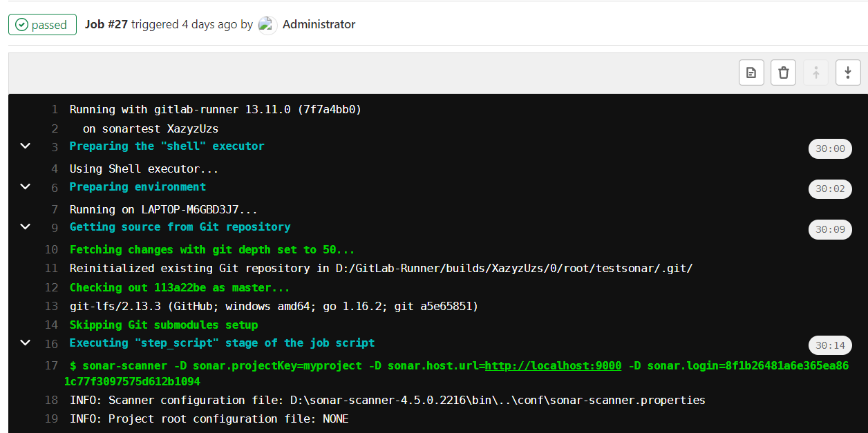Select line number 19 in the log

51,418
